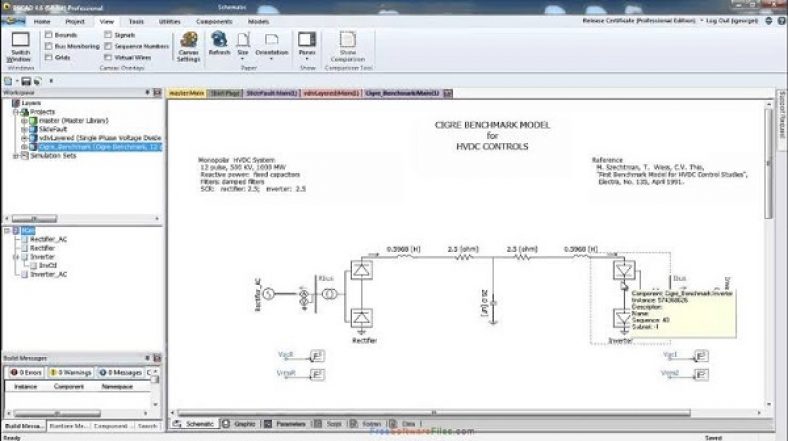Collapse the Projects tree node
This screenshot has width=788, height=441.
pos(16,112)
